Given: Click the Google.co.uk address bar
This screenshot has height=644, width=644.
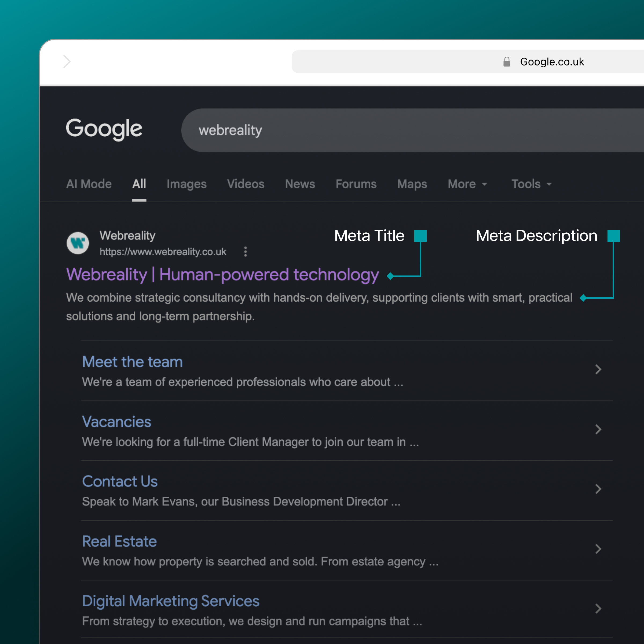Looking at the screenshot, I should pos(468,62).
